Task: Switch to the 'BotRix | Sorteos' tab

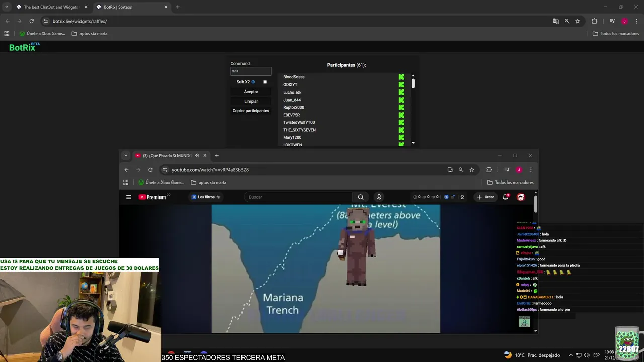Action: coord(132,7)
